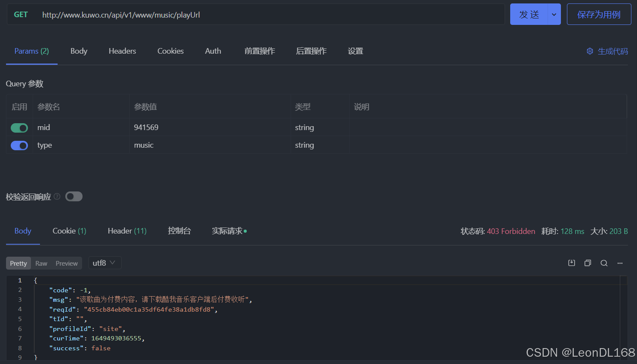Click the Query 参数 heading
Viewport: 637px width, 364px height.
click(24, 84)
